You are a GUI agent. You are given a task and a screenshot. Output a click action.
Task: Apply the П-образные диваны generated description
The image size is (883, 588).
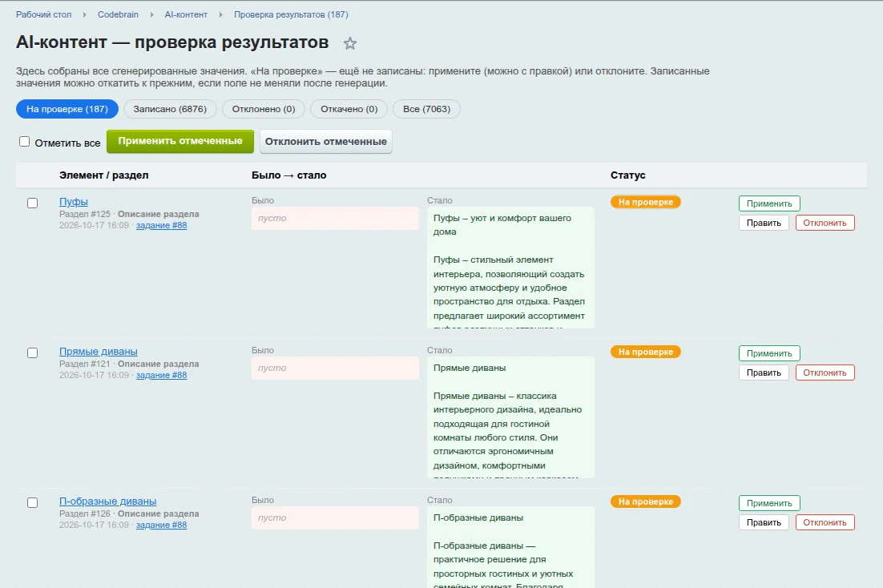(x=769, y=503)
